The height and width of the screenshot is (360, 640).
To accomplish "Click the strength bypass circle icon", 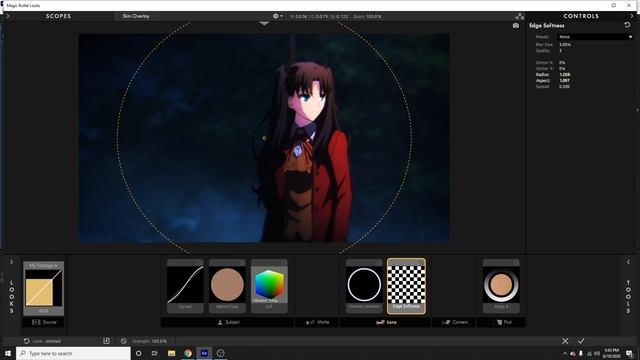I will (x=124, y=341).
